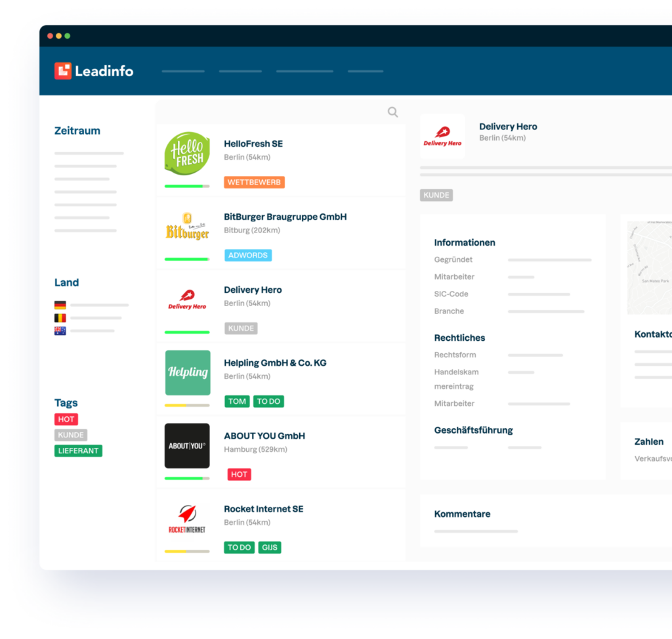Filter by the Australian flag

[60, 331]
